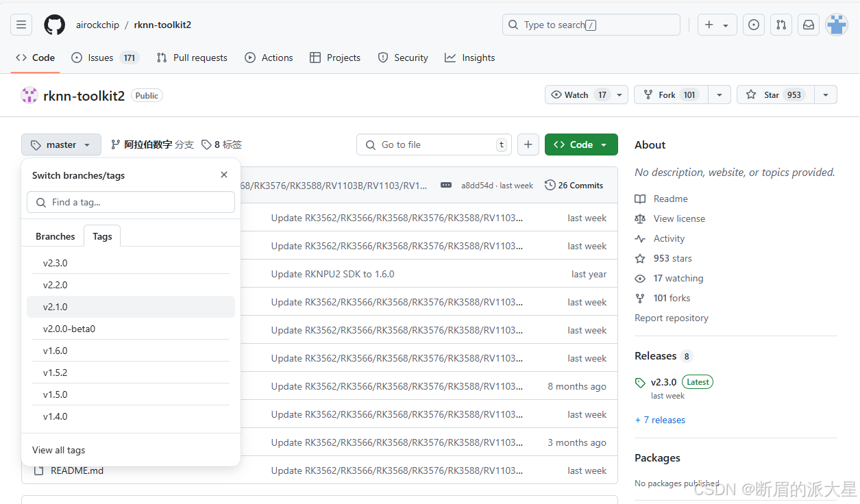Click View all tags link
The image size is (860, 504).
click(x=59, y=450)
